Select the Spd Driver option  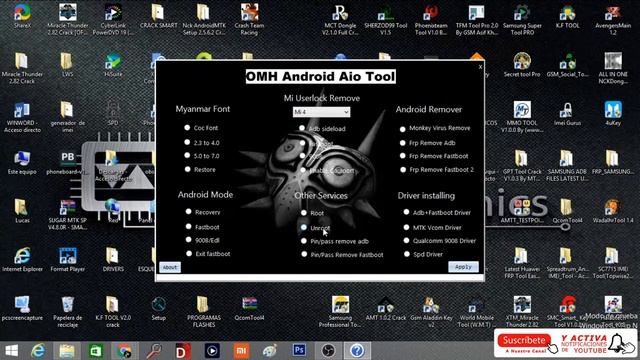pos(407,254)
